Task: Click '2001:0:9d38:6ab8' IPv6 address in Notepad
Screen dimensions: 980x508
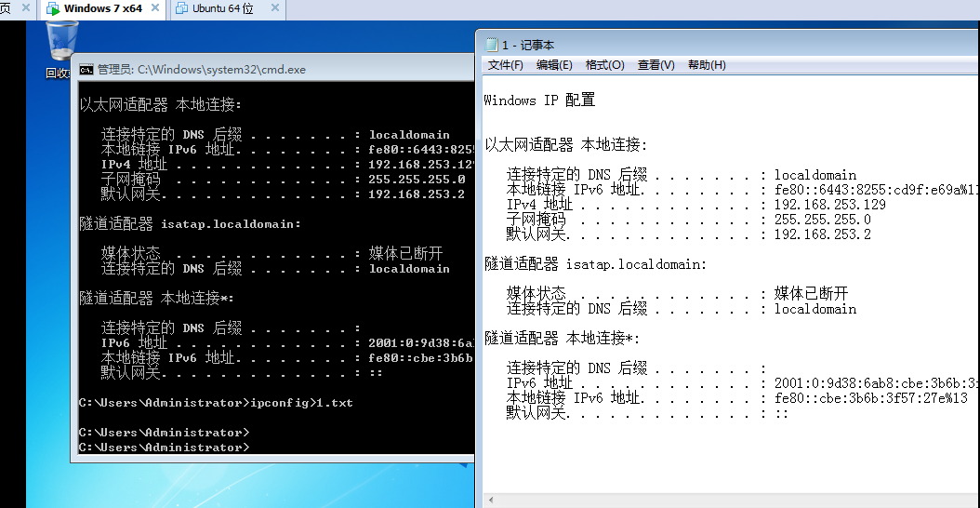Action: pyautogui.click(x=876, y=383)
